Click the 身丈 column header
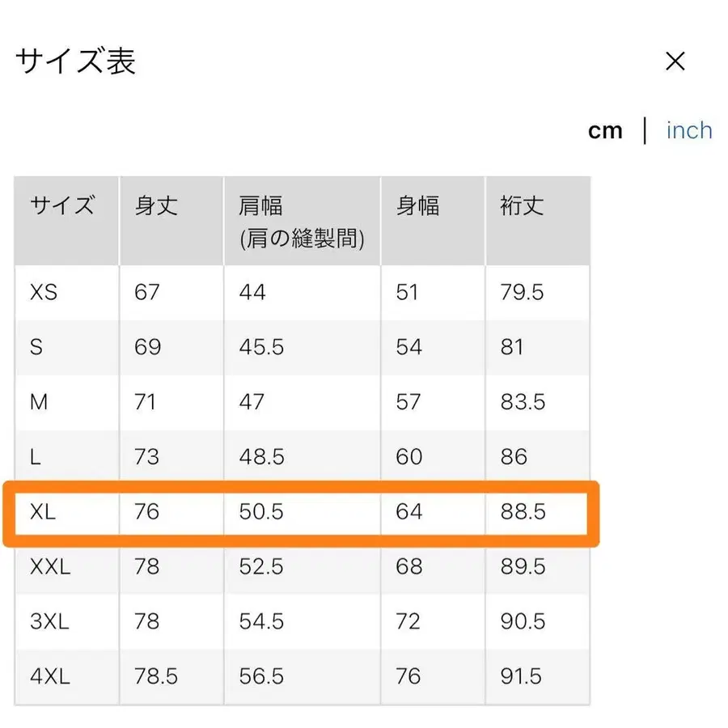The image size is (728, 728). pos(154,207)
